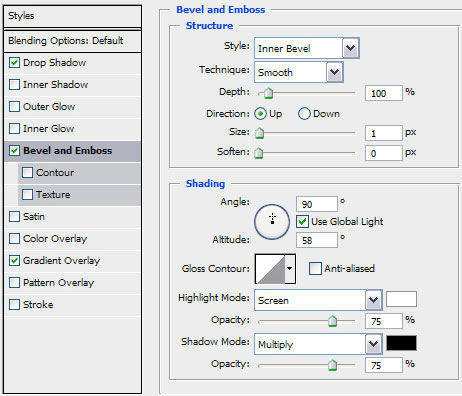
Task: Enable the Anti-aliased checkbox
Action: [315, 268]
